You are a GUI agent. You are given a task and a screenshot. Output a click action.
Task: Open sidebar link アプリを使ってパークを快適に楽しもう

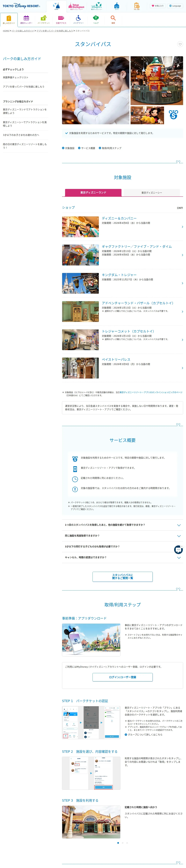coord(24,87)
